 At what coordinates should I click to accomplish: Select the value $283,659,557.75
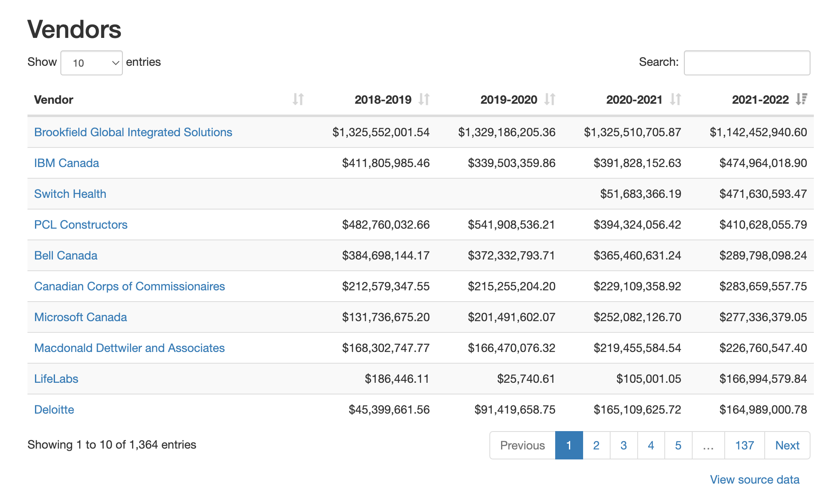pos(763,286)
